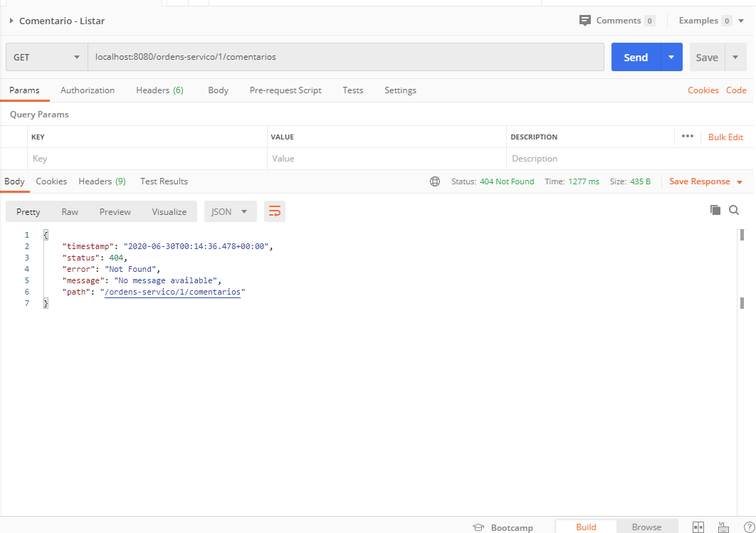This screenshot has width=756, height=533.
Task: Open the Save button dropdown arrow
Action: [x=735, y=57]
